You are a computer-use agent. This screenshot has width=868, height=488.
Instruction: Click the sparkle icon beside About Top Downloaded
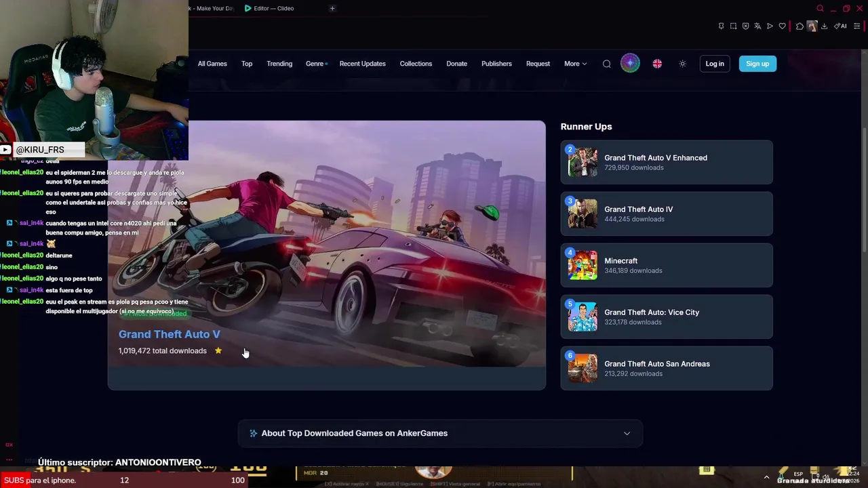253,433
